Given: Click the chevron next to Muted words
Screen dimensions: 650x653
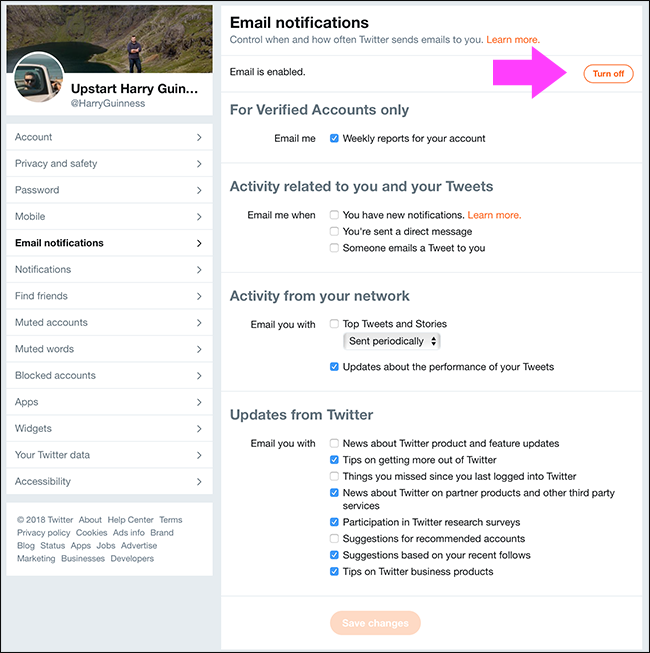Looking at the screenshot, I should tap(199, 349).
